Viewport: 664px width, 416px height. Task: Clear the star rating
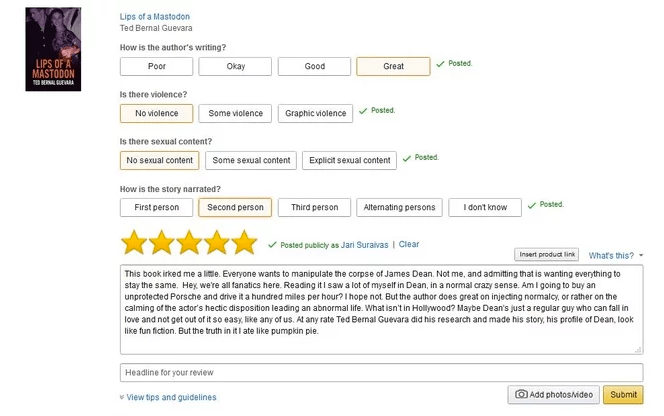tap(409, 245)
